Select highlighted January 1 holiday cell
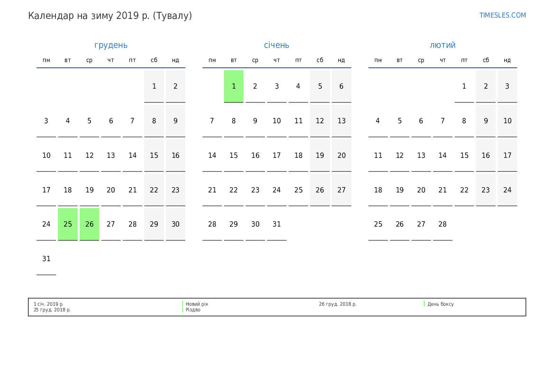 (x=234, y=86)
